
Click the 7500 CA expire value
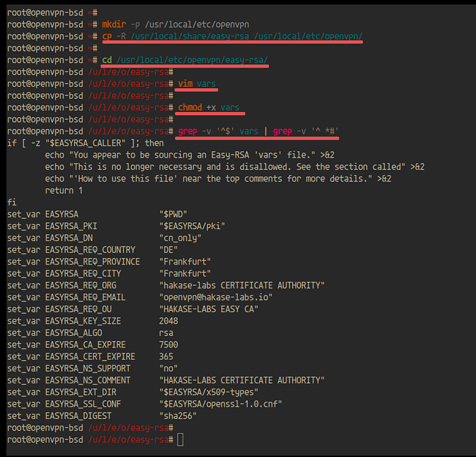[x=169, y=345]
